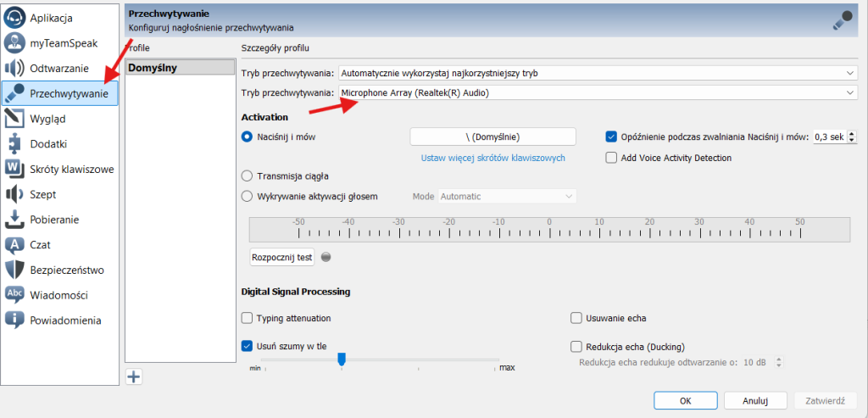Add a new profile with plus icon
The width and height of the screenshot is (868, 418).
133,377
